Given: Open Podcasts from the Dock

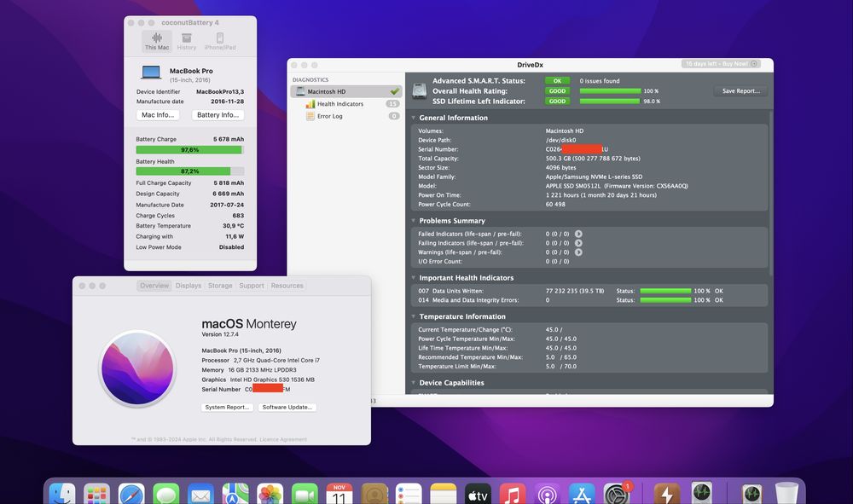Looking at the screenshot, I should pyautogui.click(x=548, y=494).
